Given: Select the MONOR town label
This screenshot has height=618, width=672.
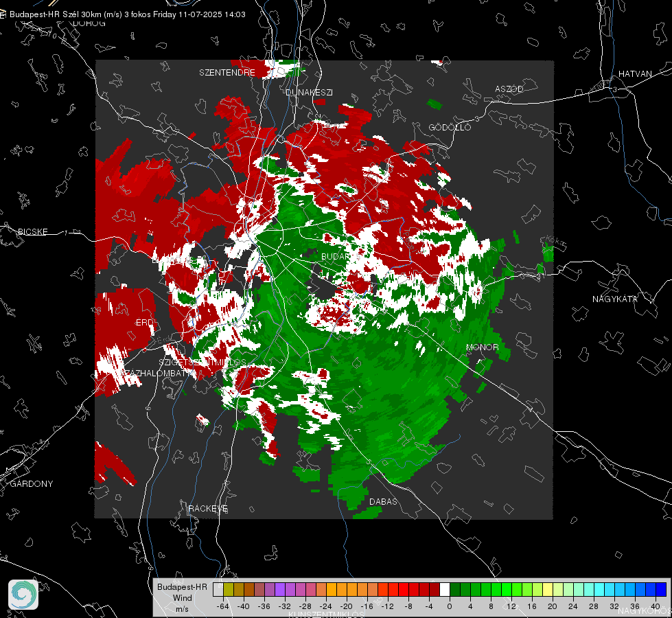Looking at the screenshot, I should [482, 347].
